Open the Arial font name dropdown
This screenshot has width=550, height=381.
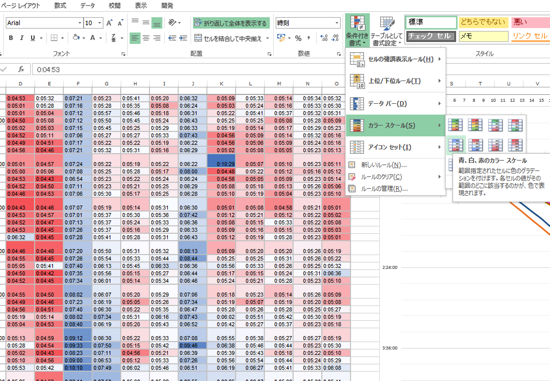point(80,23)
